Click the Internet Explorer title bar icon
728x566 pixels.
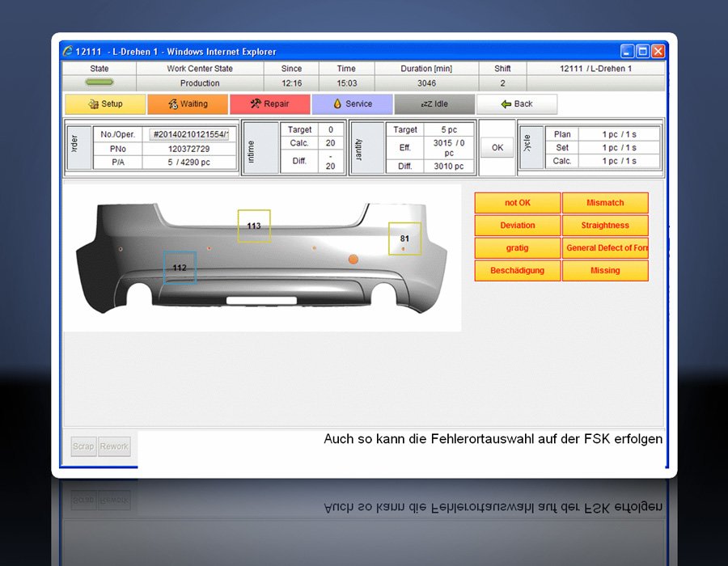68,51
